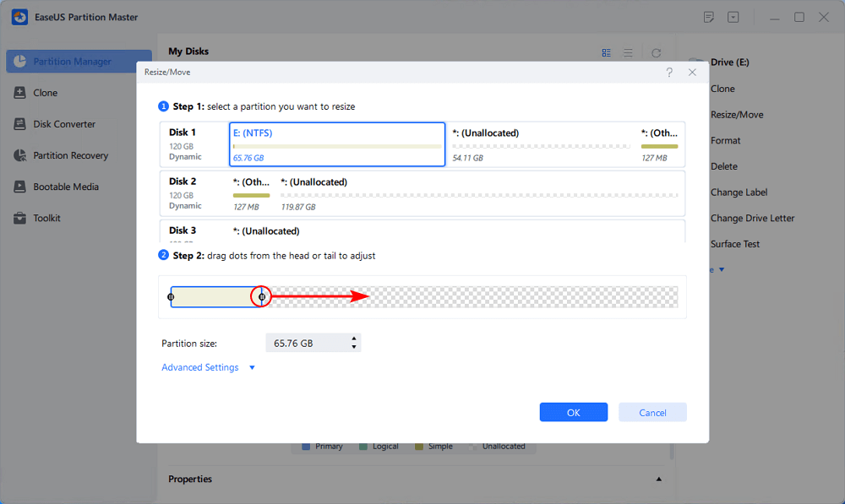Click the right-side handle of the partition bar

pyautogui.click(x=262, y=297)
